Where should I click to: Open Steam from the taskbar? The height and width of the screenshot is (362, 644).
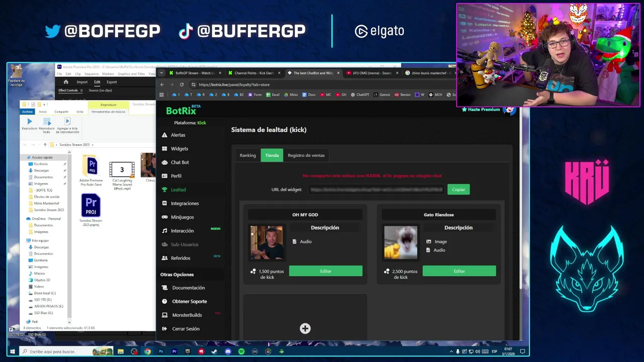[214, 351]
